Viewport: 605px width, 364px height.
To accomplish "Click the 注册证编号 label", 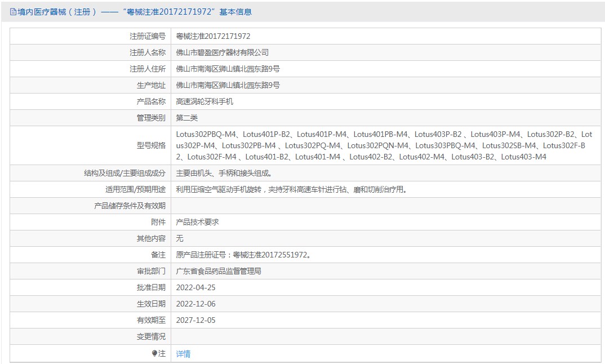I will pyautogui.click(x=148, y=36).
